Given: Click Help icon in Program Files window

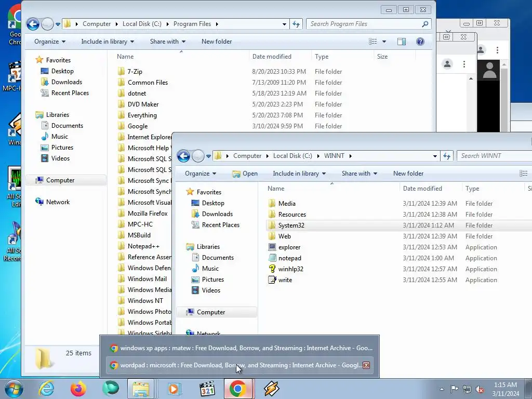Looking at the screenshot, I should pos(420,42).
